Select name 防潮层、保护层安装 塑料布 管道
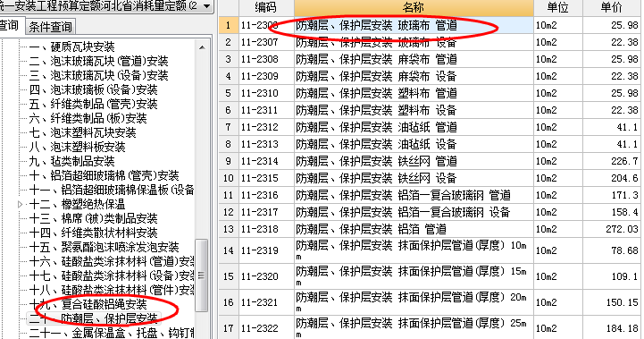This screenshot has width=644, height=339. tap(414, 93)
